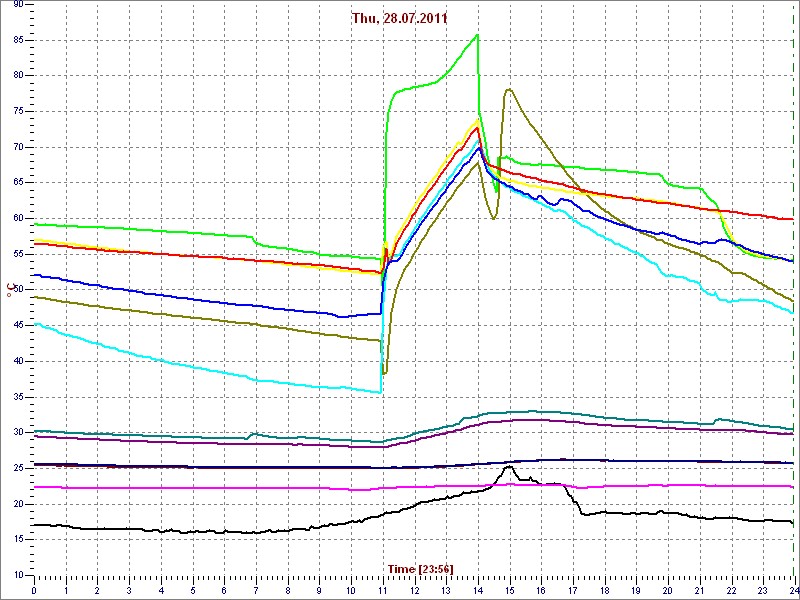Select y-axis value label "15"

point(18,540)
